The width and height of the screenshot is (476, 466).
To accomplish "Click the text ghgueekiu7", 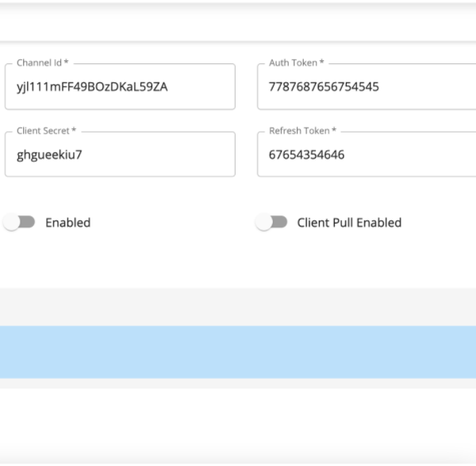I will 49,155.
